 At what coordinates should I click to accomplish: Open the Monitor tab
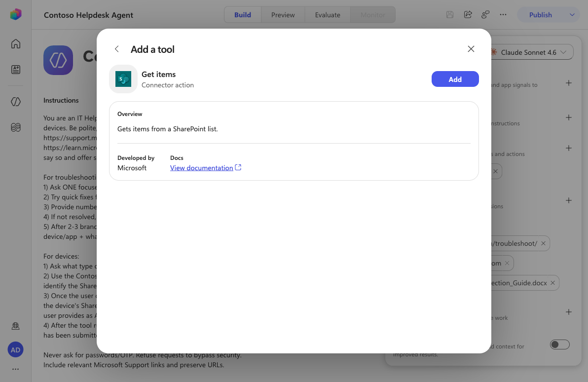pyautogui.click(x=373, y=15)
